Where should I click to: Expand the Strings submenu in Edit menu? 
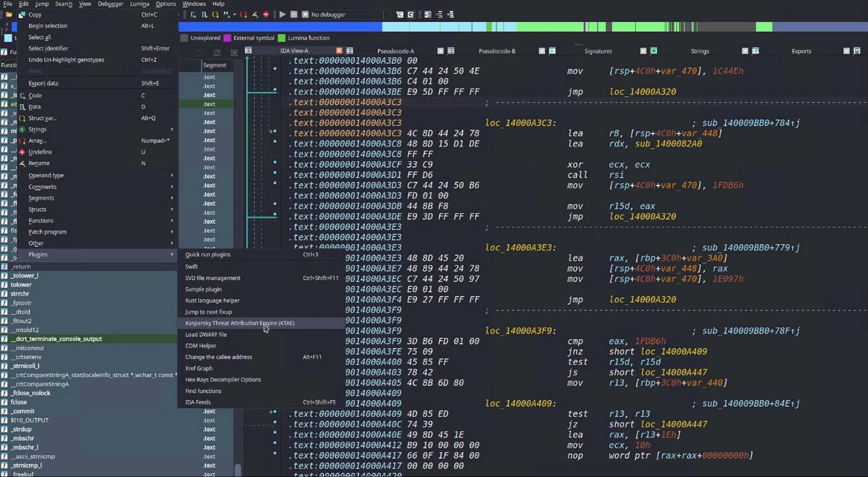tap(39, 129)
